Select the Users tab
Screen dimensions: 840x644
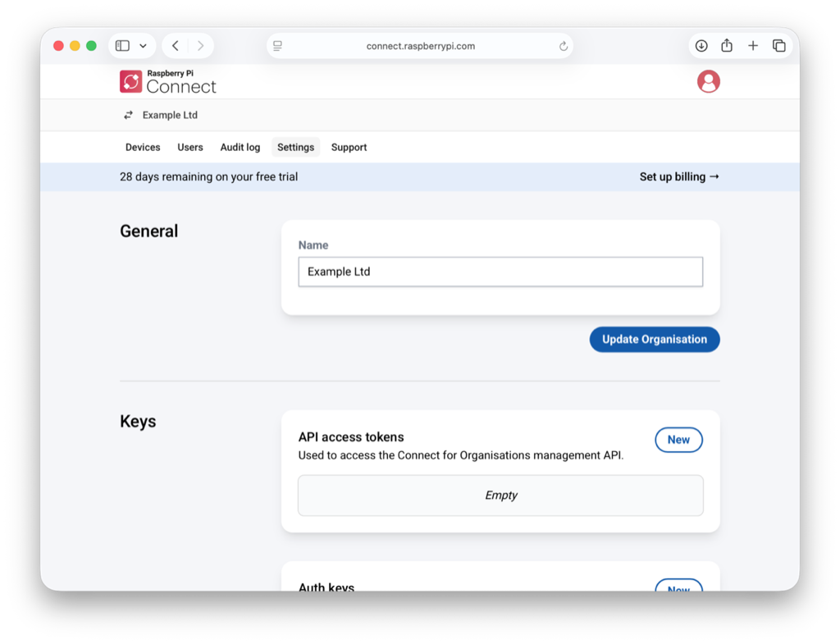pyautogui.click(x=189, y=147)
